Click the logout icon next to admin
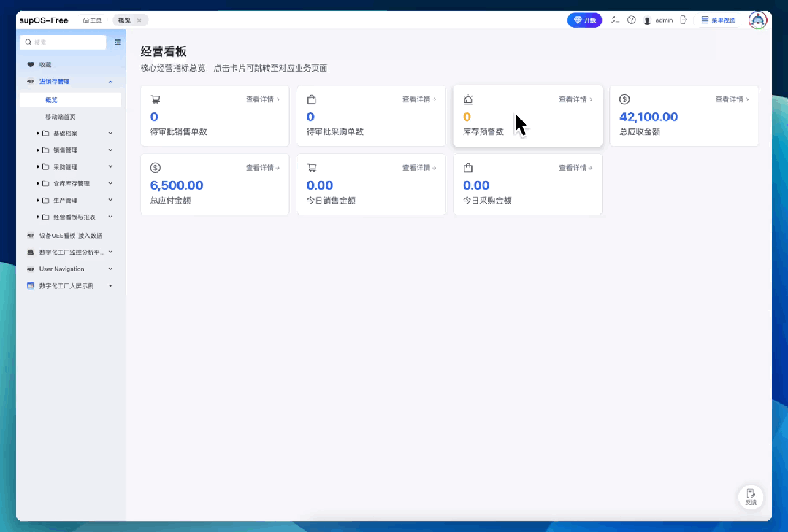Screen dimensions: 788x532 point(684,20)
